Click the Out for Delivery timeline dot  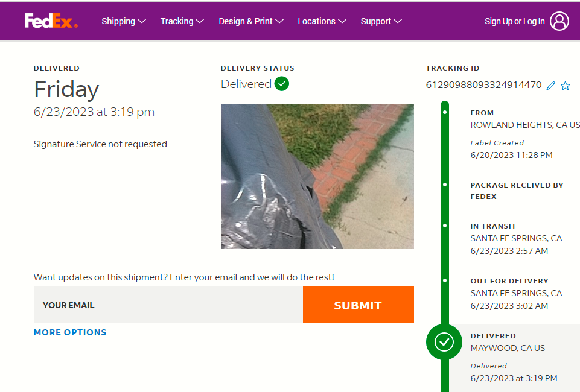445,280
